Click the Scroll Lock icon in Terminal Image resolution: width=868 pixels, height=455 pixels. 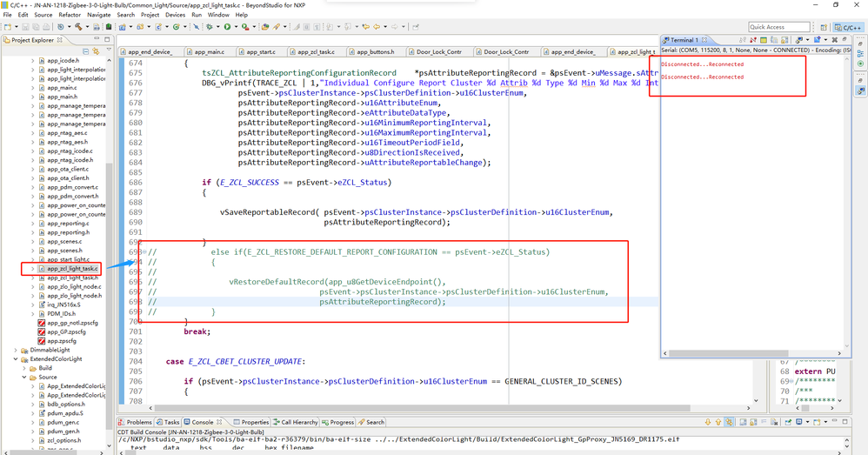(x=785, y=40)
